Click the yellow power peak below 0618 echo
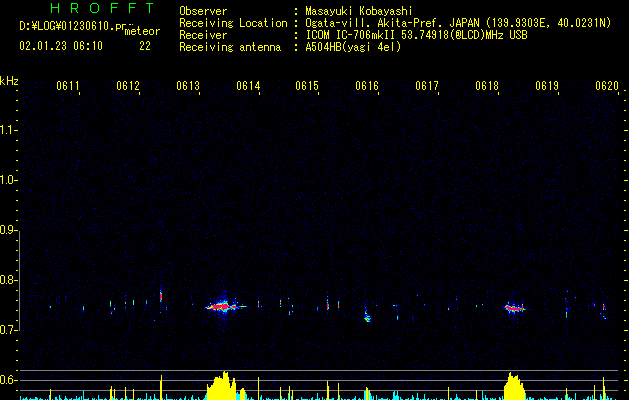The width and height of the screenshot is (629, 400). 514,386
